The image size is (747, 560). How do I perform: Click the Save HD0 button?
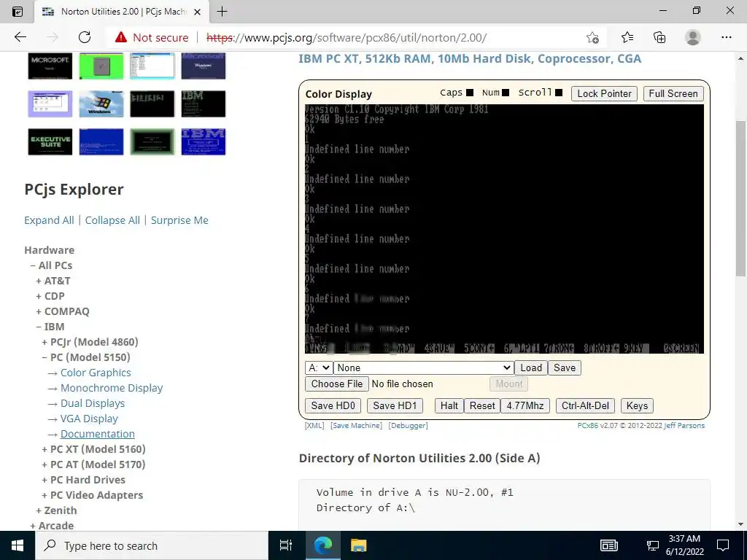[333, 405]
